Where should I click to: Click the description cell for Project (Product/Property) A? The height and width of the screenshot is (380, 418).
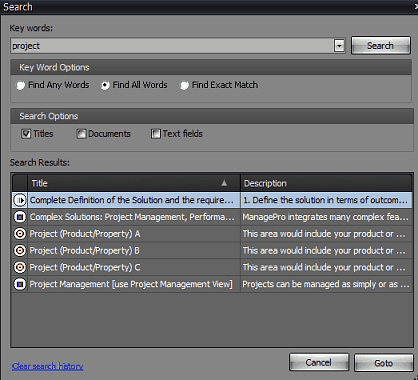[x=326, y=234]
